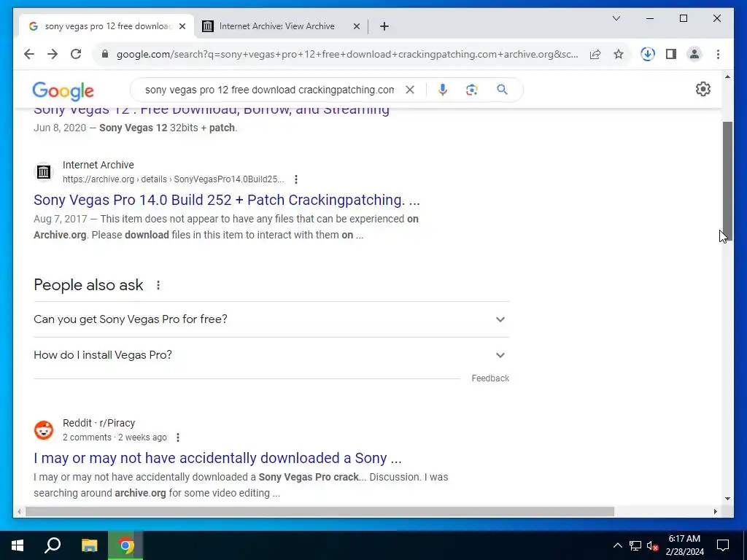Viewport: 747px width, 560px height.
Task: Clear the Google search box text
Action: point(410,90)
